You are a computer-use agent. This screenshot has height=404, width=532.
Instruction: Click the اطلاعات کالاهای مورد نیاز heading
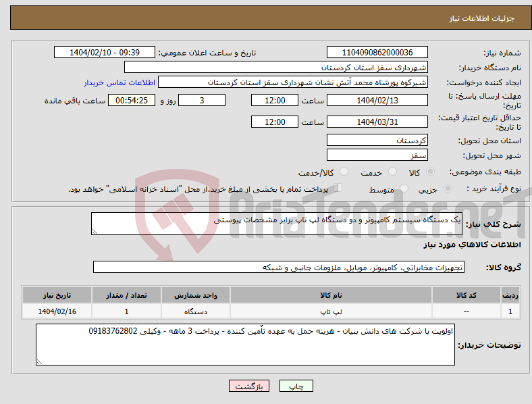point(472,245)
